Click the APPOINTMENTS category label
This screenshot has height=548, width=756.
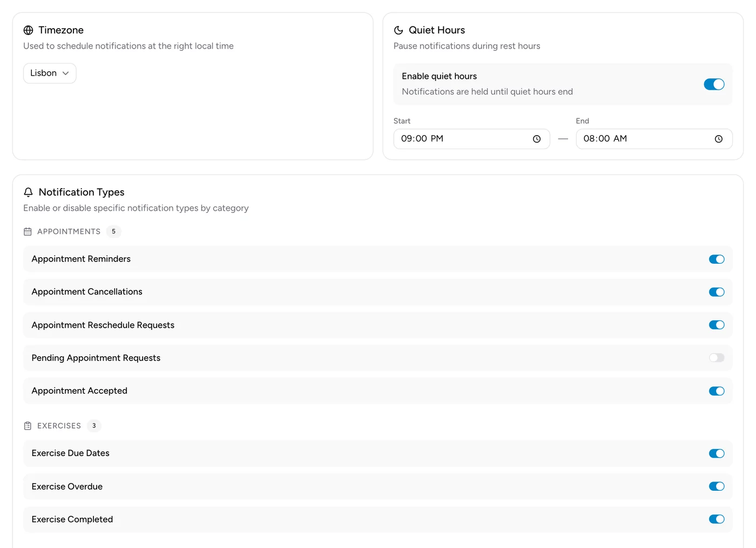pyautogui.click(x=69, y=232)
